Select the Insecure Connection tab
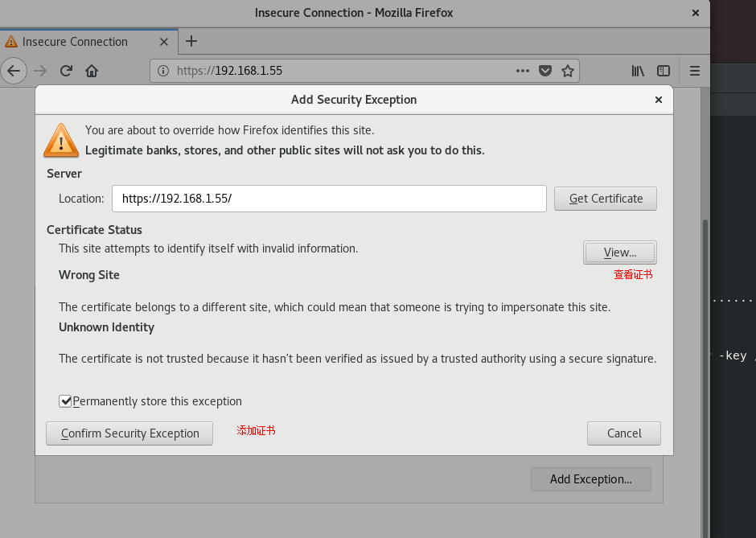This screenshot has width=756, height=538. point(88,42)
